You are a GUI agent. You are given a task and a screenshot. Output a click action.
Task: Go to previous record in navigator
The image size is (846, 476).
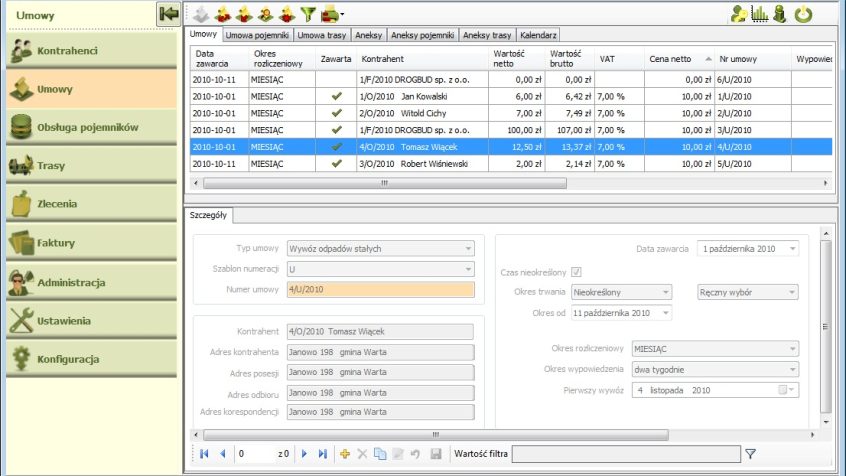pyautogui.click(x=223, y=454)
